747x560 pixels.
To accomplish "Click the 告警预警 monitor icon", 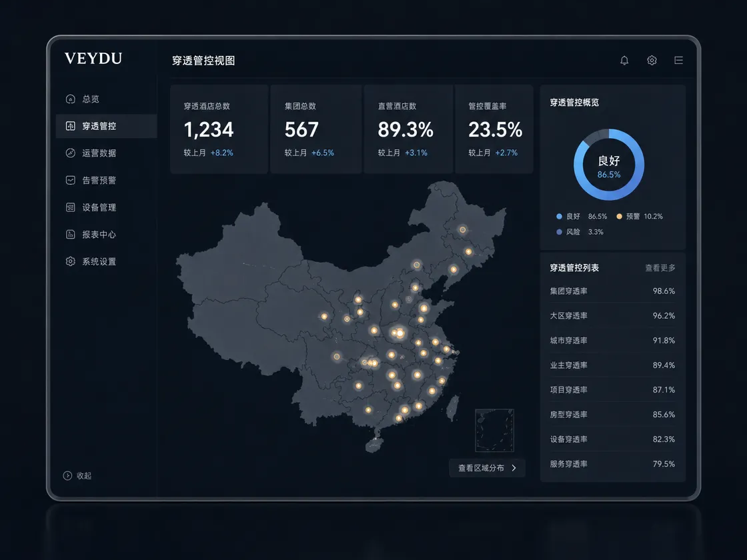I will (71, 180).
